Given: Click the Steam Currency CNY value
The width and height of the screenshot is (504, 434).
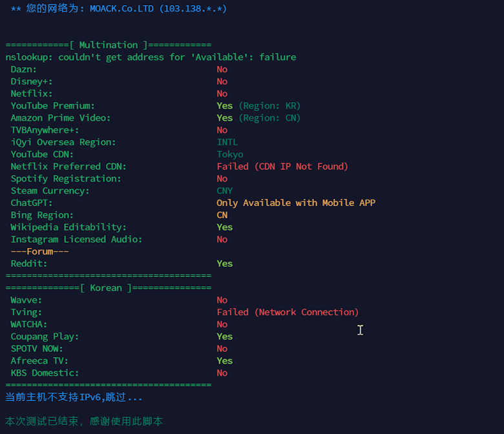Looking at the screenshot, I should click(224, 191).
